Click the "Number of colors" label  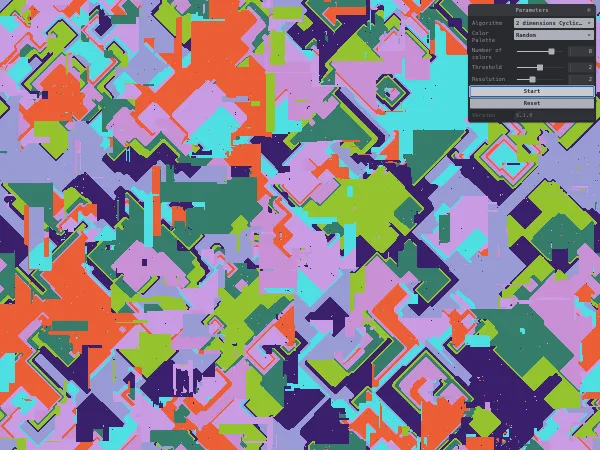(486, 54)
